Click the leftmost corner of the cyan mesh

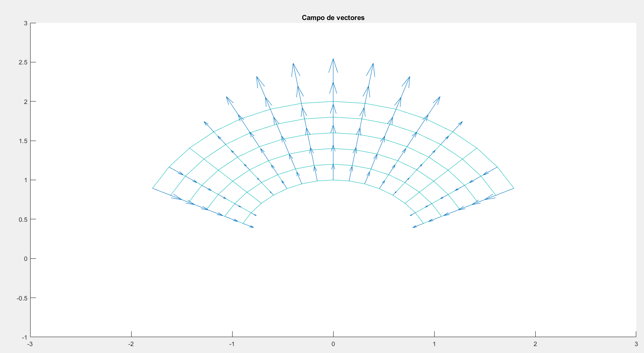pyautogui.click(x=153, y=188)
